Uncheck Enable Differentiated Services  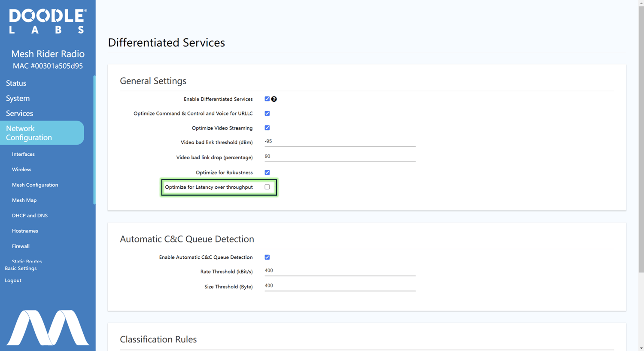[267, 99]
